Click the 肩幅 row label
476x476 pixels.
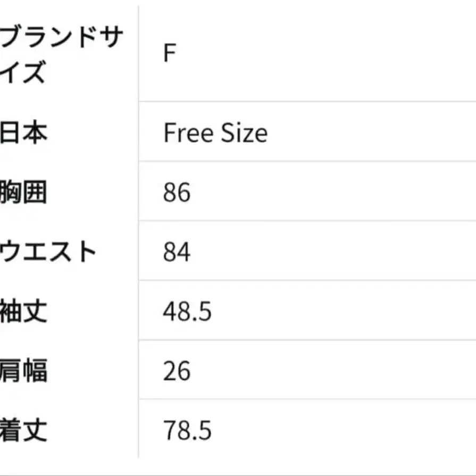pos(24,371)
